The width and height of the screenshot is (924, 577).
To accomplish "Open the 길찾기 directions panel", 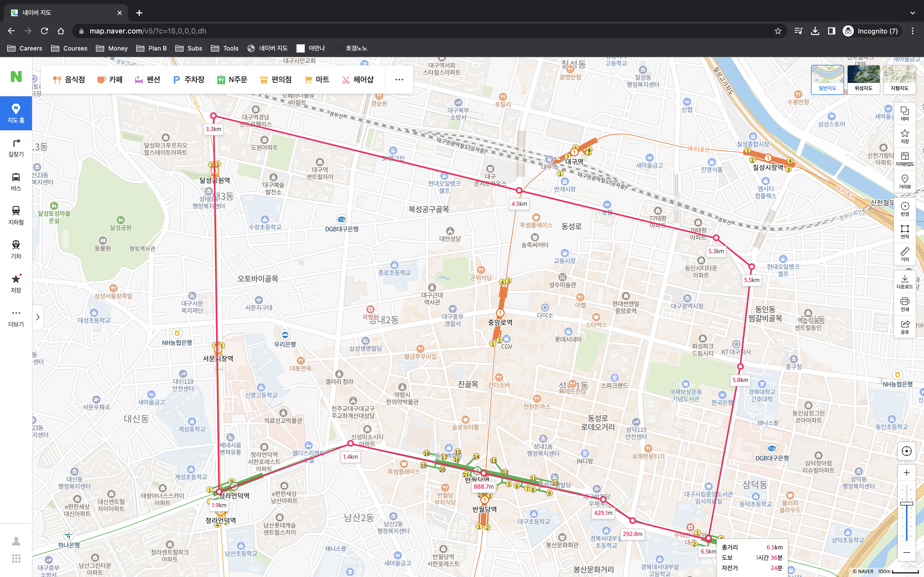I will pyautogui.click(x=16, y=147).
